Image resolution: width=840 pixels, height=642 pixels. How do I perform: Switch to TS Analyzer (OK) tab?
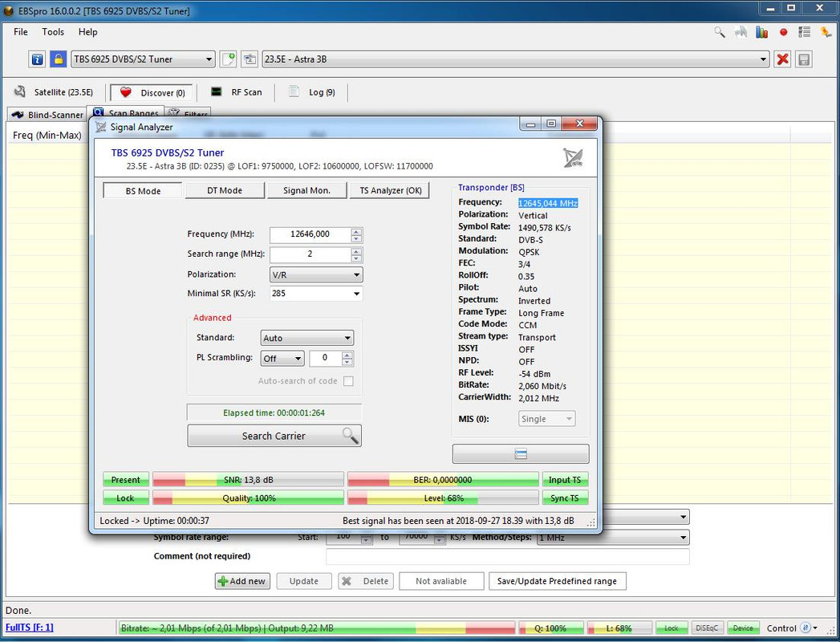point(389,190)
